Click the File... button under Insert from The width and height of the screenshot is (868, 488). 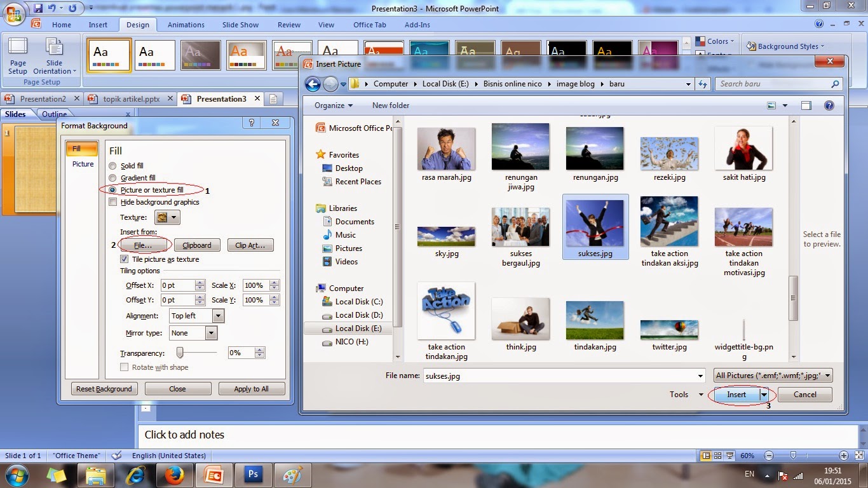[143, 245]
